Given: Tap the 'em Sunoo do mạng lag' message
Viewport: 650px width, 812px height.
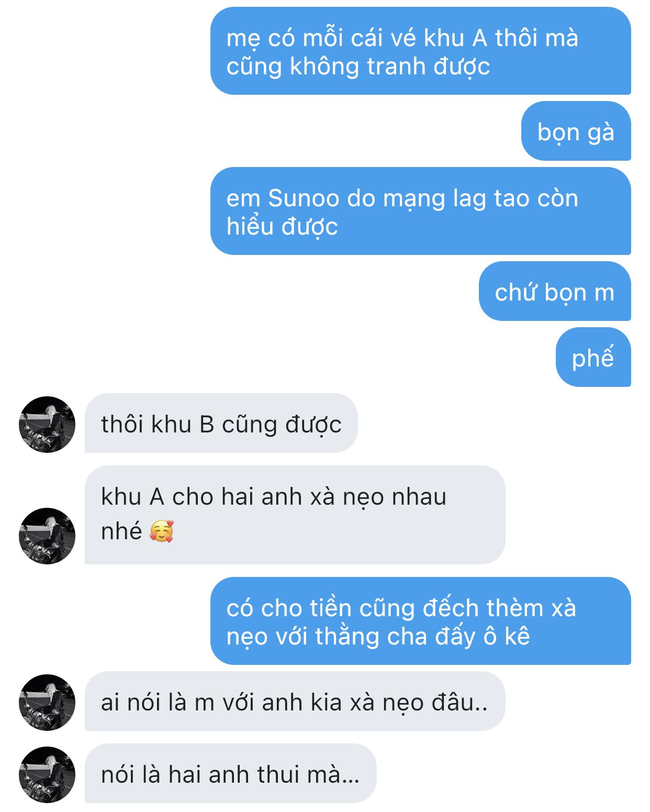Looking at the screenshot, I should 421,211.
